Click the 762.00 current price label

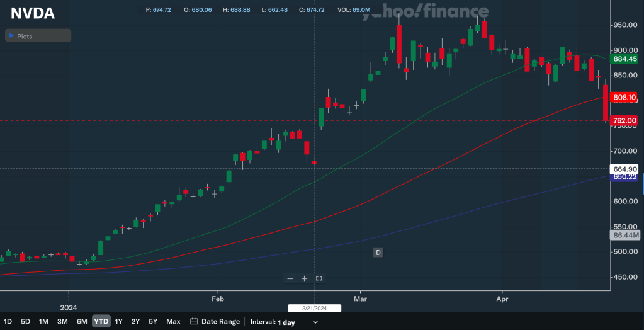pyautogui.click(x=625, y=120)
